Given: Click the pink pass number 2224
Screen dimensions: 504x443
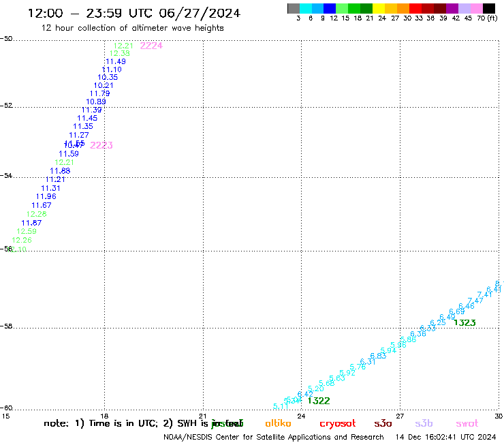Looking at the screenshot, I should tap(151, 46).
